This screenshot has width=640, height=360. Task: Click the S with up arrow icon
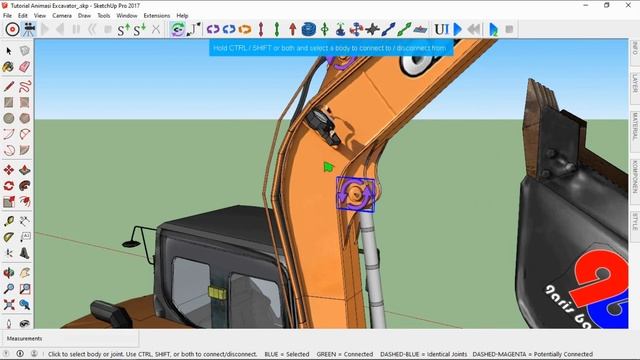coord(124,29)
